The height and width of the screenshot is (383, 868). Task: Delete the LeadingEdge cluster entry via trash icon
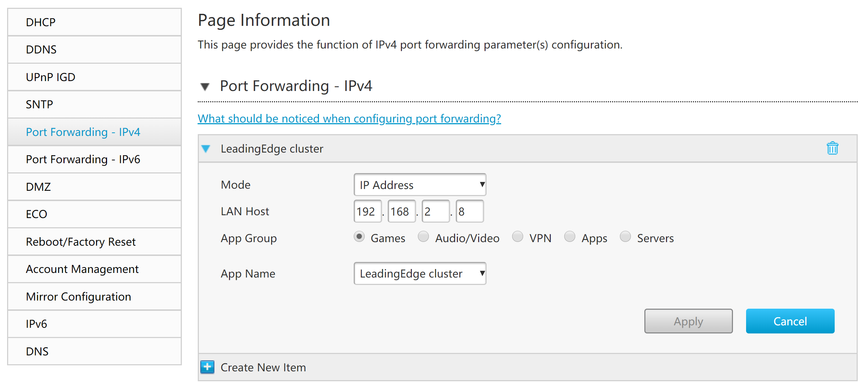tap(832, 148)
